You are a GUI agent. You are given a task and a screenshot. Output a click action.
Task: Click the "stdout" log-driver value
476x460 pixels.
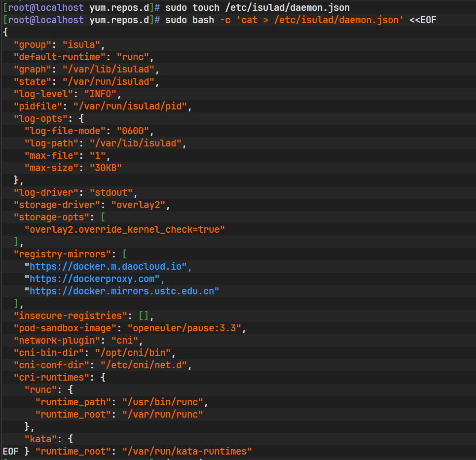tap(111, 193)
